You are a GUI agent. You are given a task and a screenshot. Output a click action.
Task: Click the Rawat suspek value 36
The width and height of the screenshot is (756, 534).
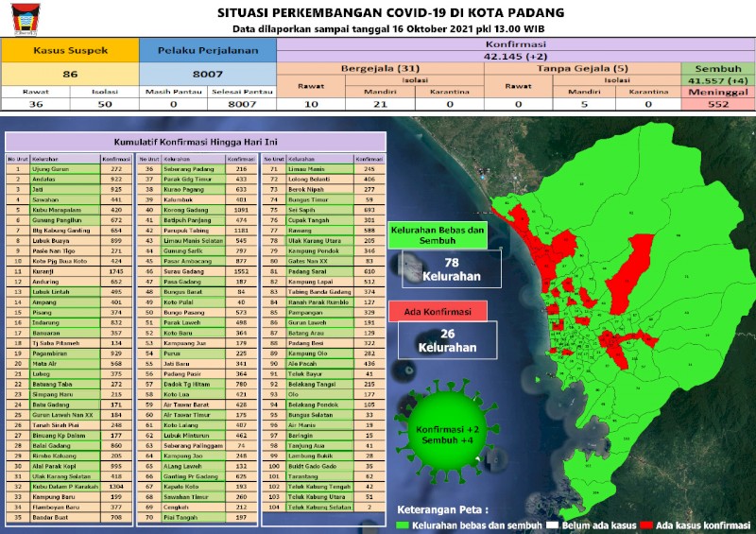pos(36,104)
